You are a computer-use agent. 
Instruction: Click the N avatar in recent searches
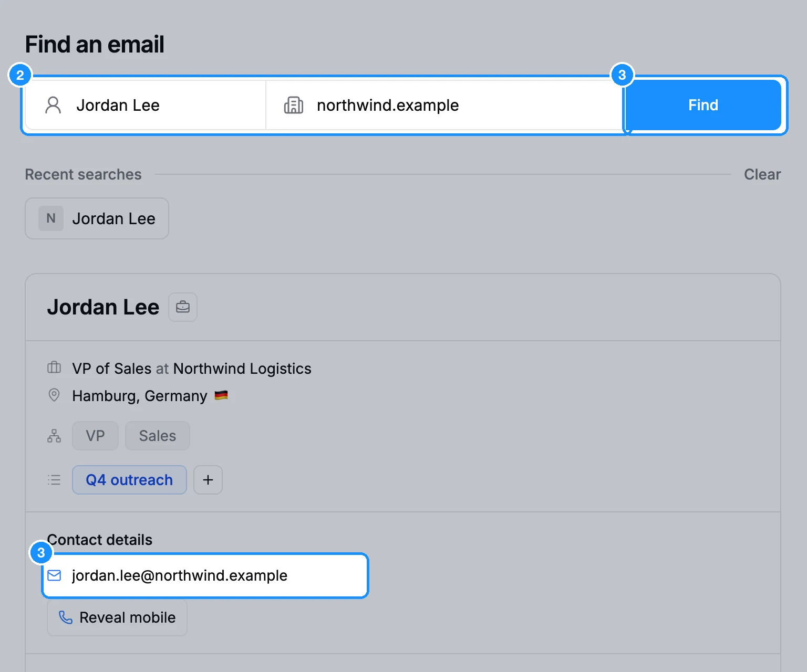tap(51, 218)
